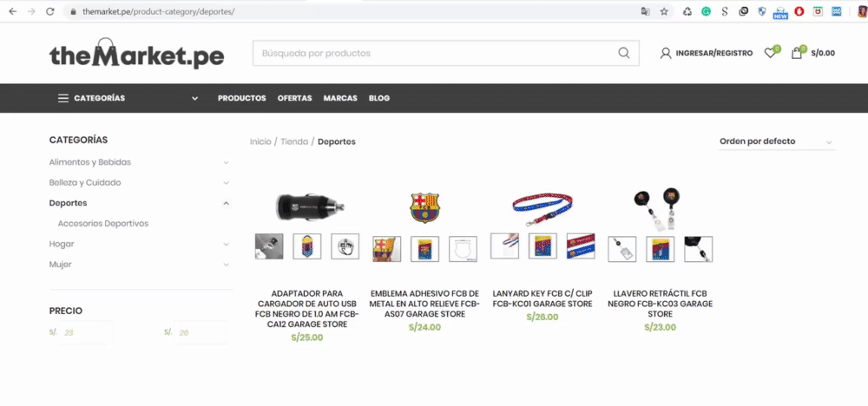Collapse the Deportes category chevron
The height and width of the screenshot is (406, 868).
[x=226, y=203]
